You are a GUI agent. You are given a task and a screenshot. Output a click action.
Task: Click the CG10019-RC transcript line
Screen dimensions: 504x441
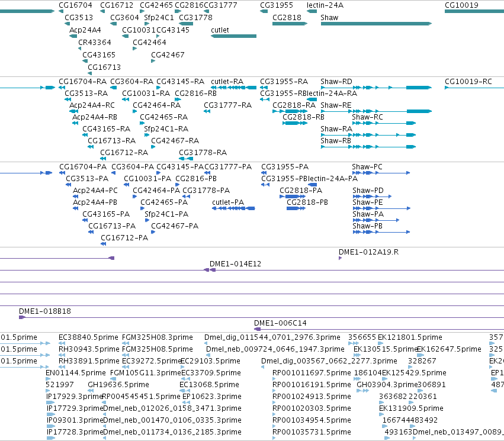coord(474,88)
